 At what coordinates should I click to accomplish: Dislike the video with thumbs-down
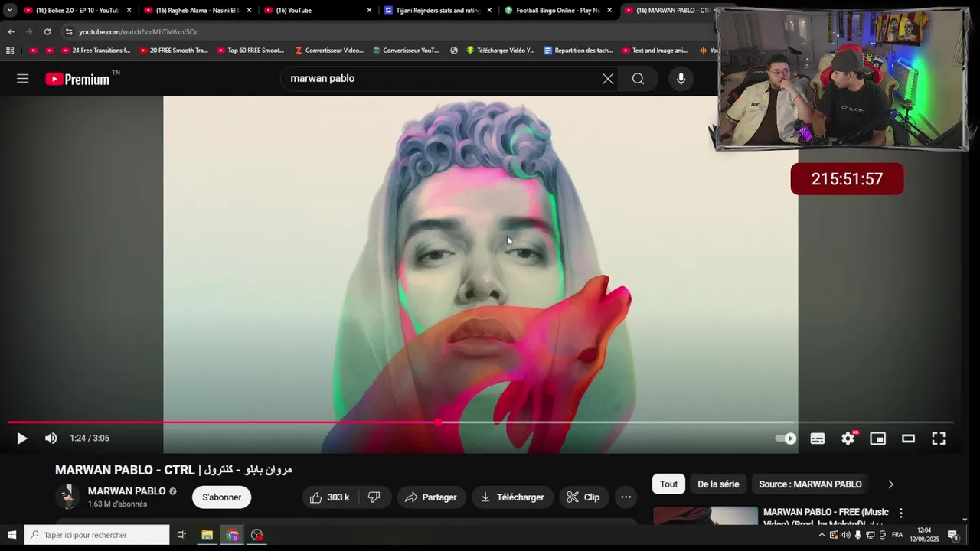coord(374,497)
